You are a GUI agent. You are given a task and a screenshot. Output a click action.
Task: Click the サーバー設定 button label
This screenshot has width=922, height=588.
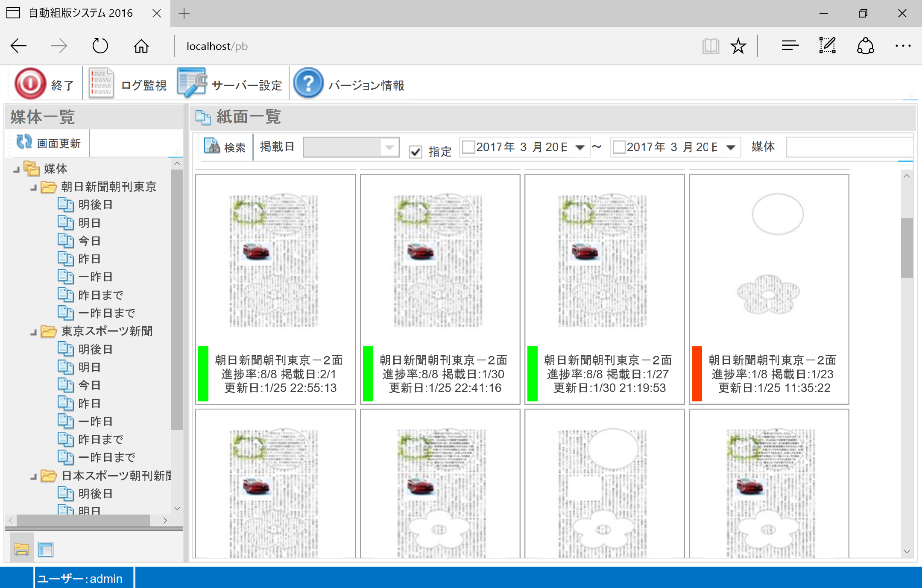(x=247, y=85)
